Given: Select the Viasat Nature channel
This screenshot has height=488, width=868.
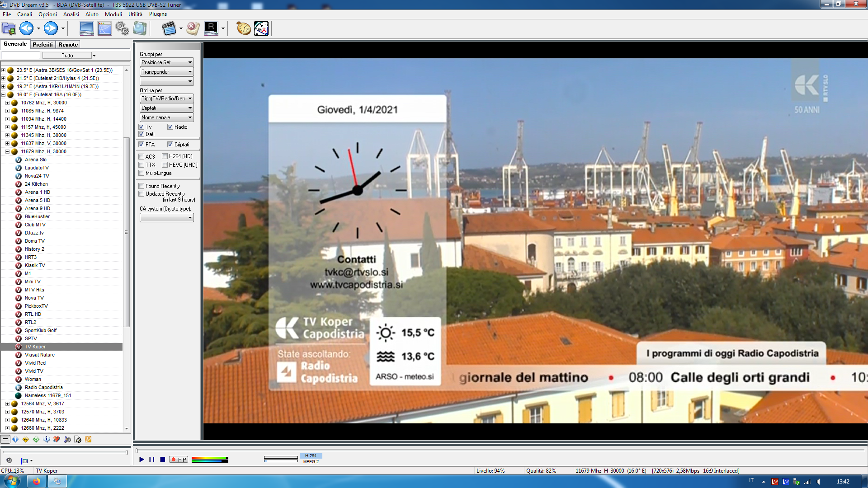Looking at the screenshot, I should 40,355.
